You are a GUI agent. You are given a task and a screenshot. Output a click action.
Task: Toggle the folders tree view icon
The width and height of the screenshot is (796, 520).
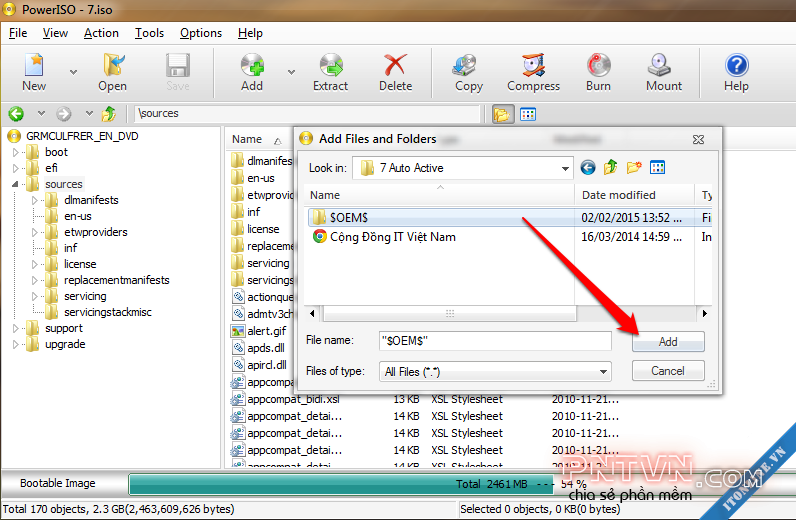point(502,114)
